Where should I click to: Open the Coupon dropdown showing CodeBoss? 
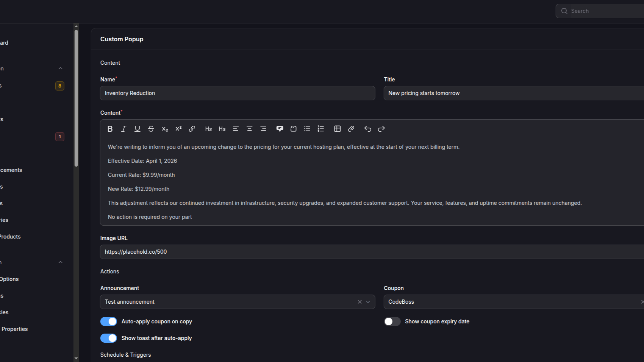click(511, 302)
